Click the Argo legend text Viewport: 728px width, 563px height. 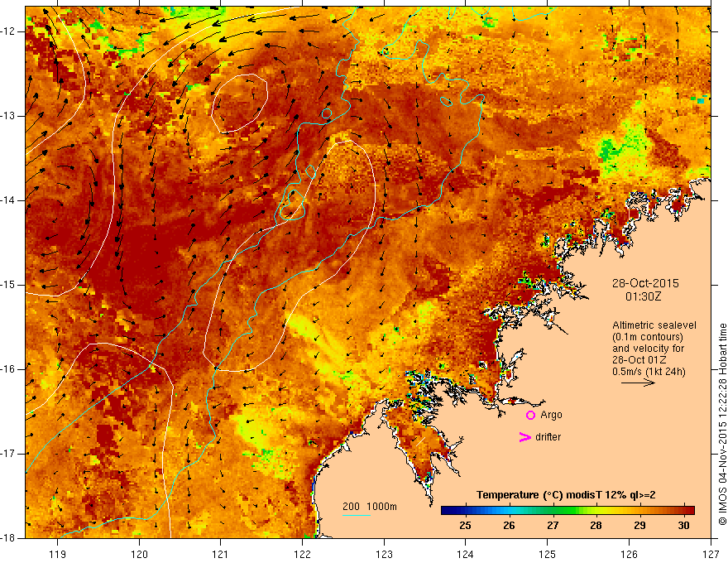click(x=551, y=415)
